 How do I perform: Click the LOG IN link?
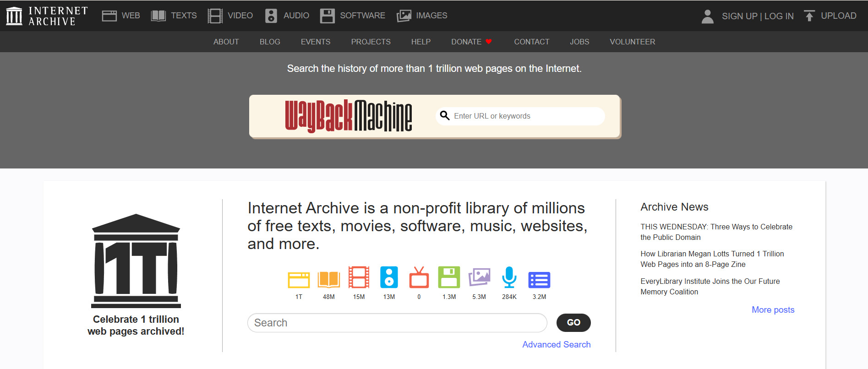tap(779, 16)
